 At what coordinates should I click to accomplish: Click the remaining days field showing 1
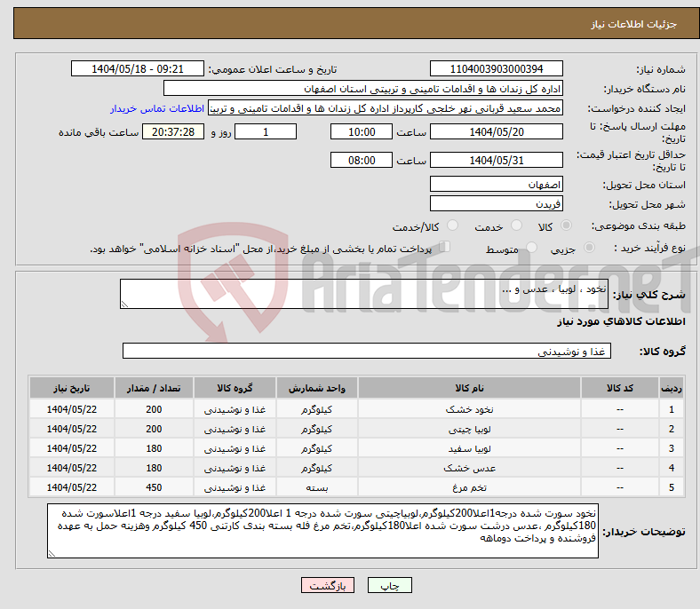coord(266,131)
